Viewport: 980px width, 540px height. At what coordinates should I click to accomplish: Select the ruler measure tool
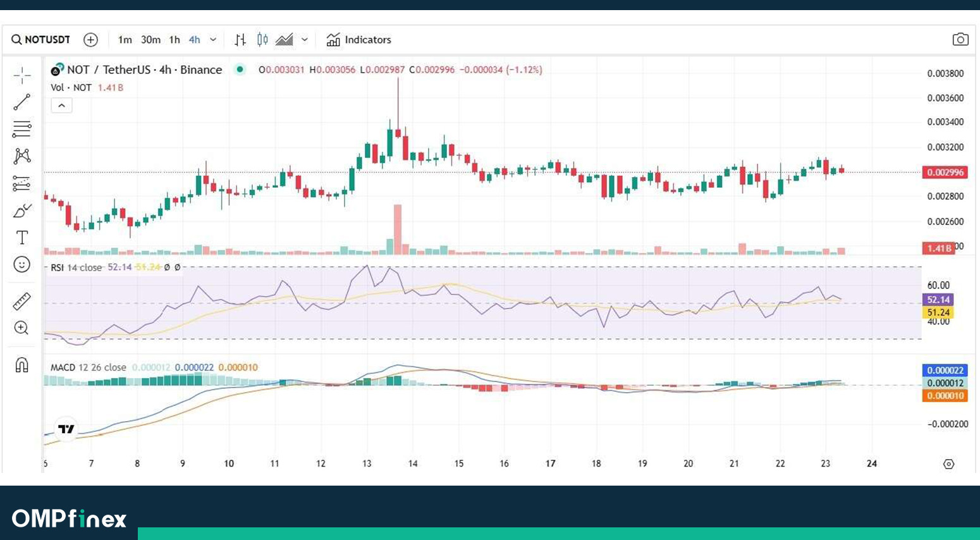coord(22,301)
